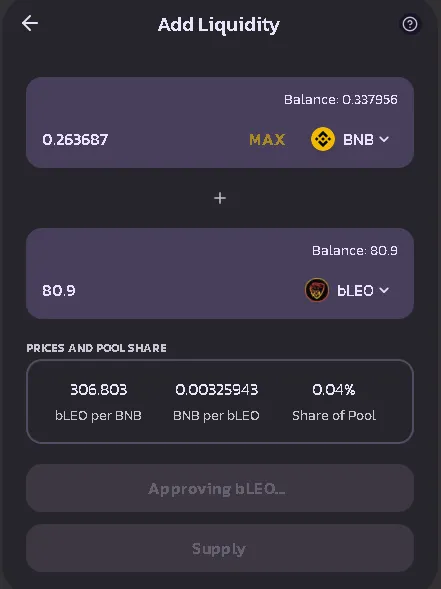Select the 0.00325943 BNB per bLEO price
441x589 pixels.
[216, 390]
